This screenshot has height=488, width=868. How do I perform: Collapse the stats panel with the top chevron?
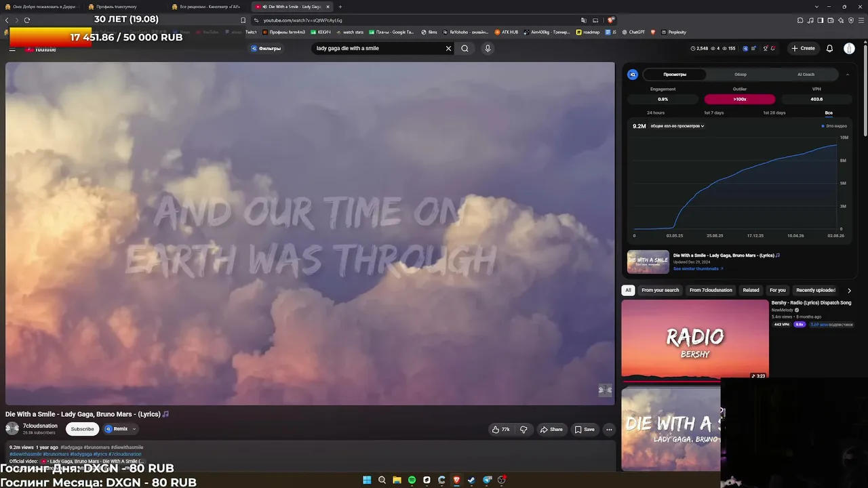(x=847, y=75)
